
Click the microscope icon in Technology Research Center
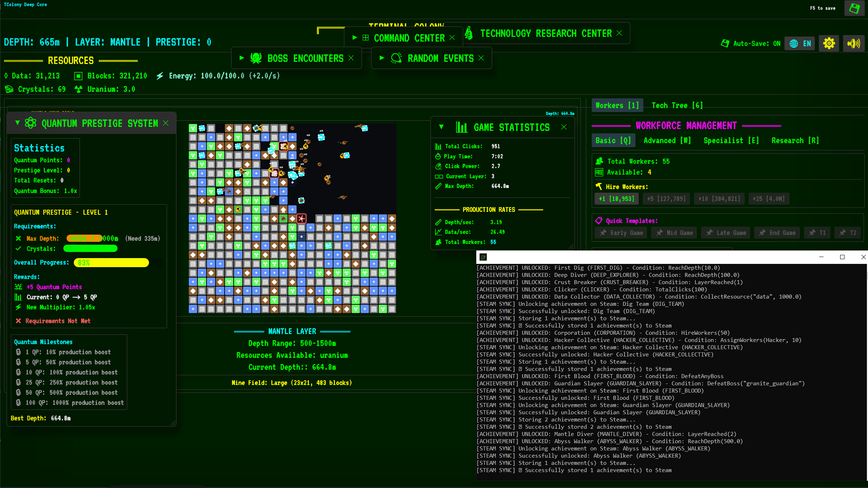pos(468,33)
